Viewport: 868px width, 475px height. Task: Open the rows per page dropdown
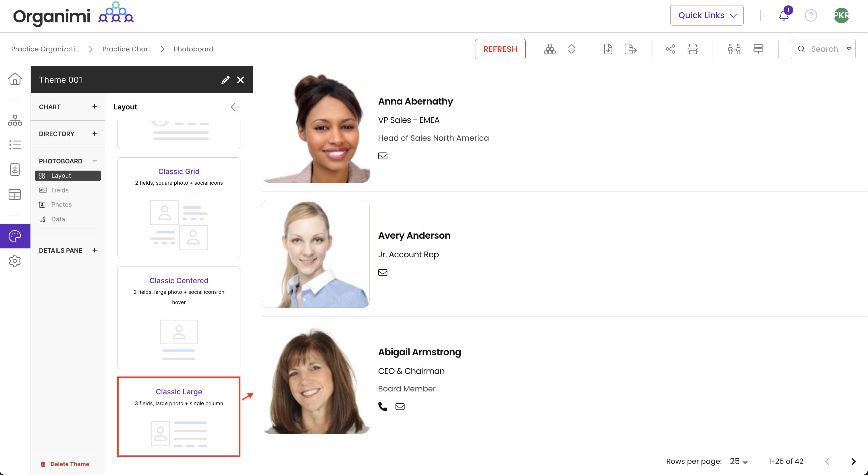coord(739,462)
